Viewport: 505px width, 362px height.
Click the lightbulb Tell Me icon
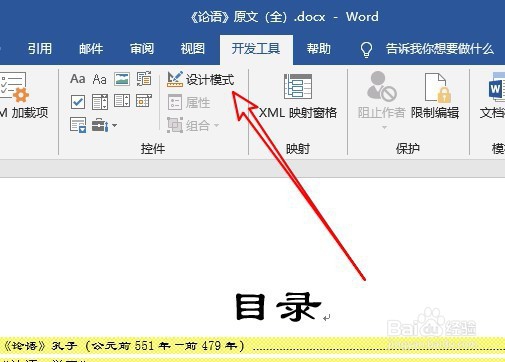(366, 50)
